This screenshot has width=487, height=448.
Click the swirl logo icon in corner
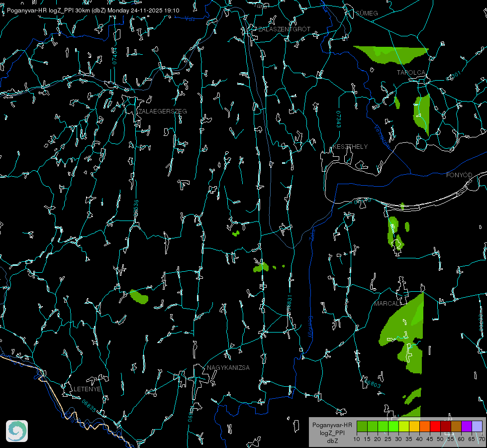tap(17, 431)
